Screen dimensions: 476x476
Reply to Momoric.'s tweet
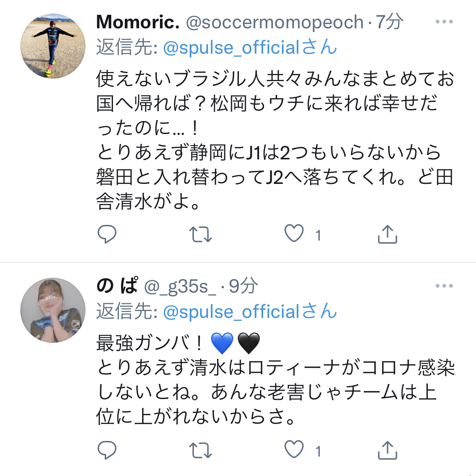[107, 234]
